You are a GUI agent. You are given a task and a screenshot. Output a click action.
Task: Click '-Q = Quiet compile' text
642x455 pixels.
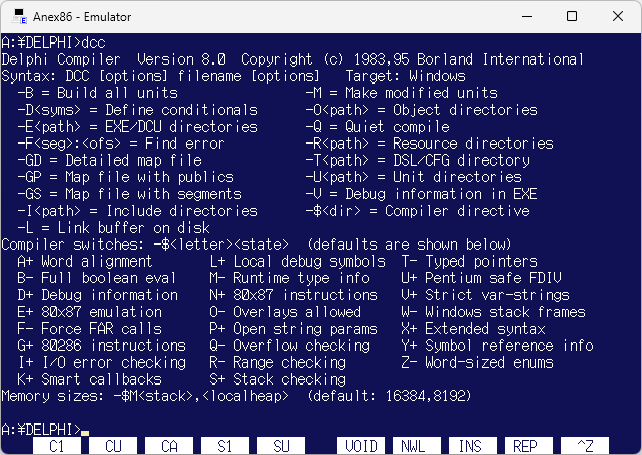pos(378,127)
